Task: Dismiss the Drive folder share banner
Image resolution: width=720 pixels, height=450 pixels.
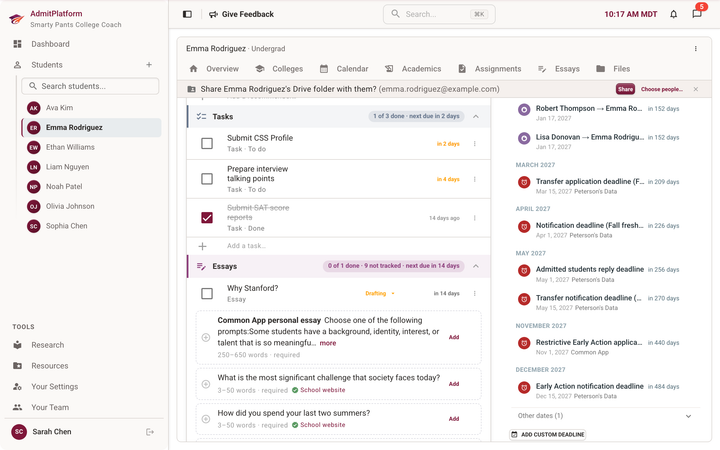Action: 696,89
